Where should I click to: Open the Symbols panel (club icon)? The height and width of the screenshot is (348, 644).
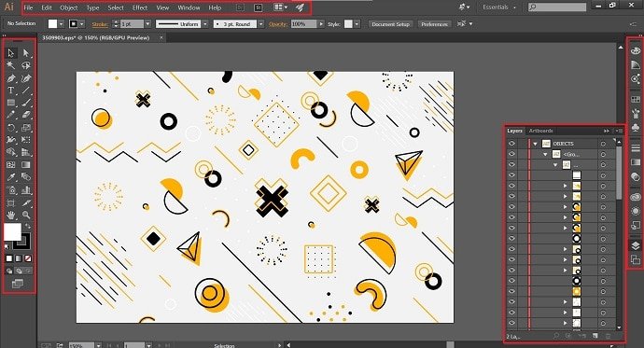pos(636,128)
